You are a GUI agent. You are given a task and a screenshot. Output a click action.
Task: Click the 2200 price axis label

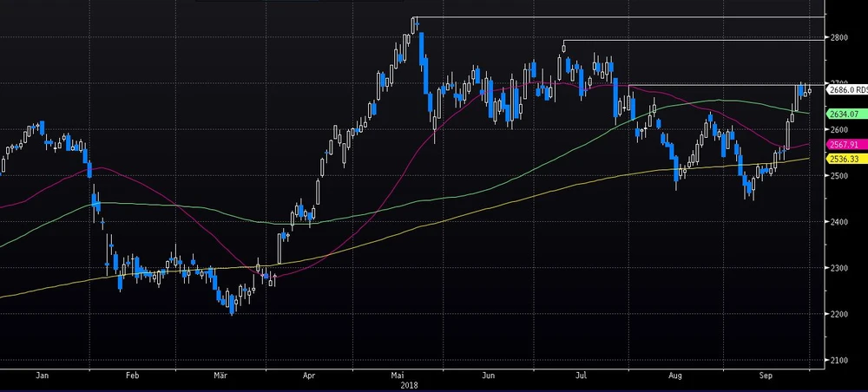(839, 314)
